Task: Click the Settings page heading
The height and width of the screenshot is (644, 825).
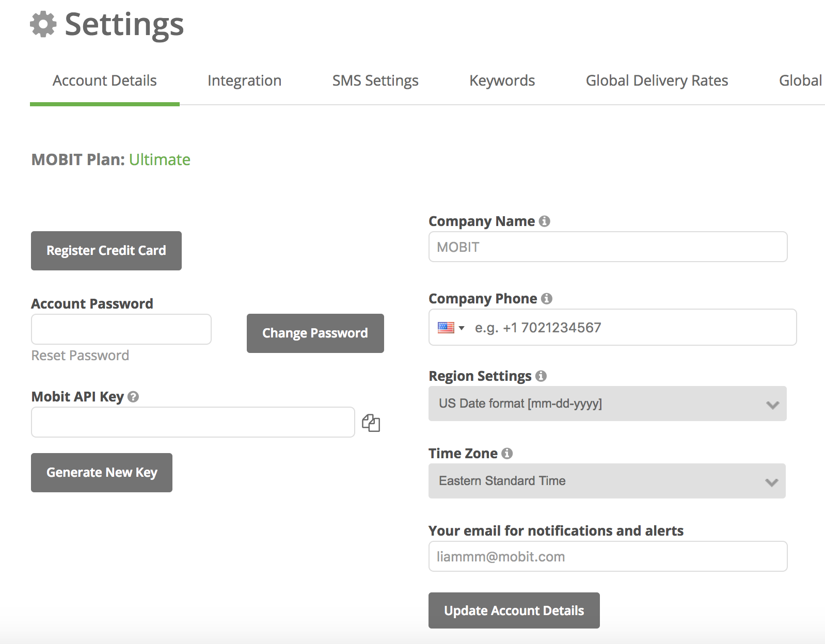Action: [x=124, y=25]
